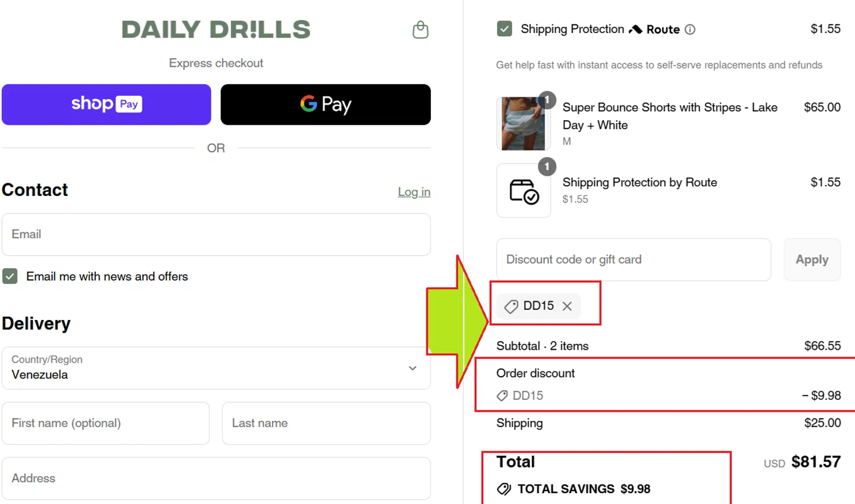Focus the Address field
Screen dimensions: 855x504
[x=216, y=478]
